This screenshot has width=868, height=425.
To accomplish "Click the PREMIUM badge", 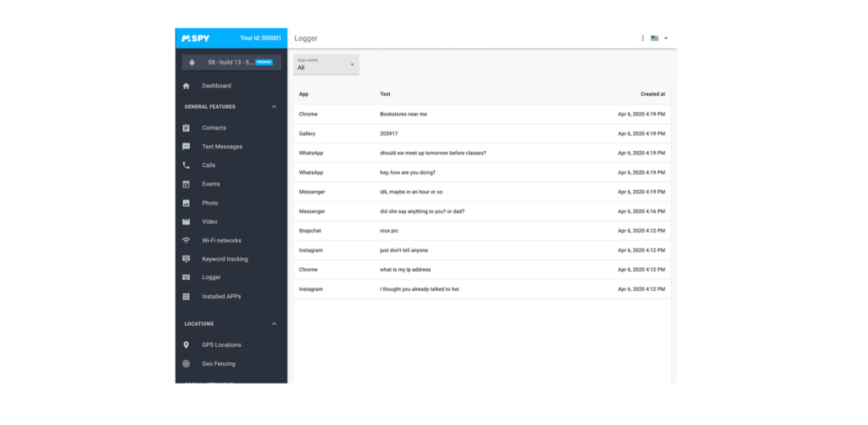I will [264, 63].
